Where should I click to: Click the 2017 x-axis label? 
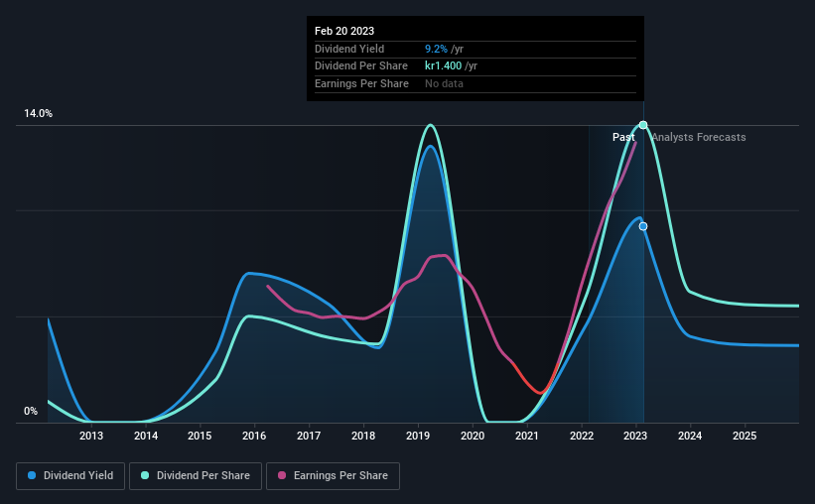point(309,436)
